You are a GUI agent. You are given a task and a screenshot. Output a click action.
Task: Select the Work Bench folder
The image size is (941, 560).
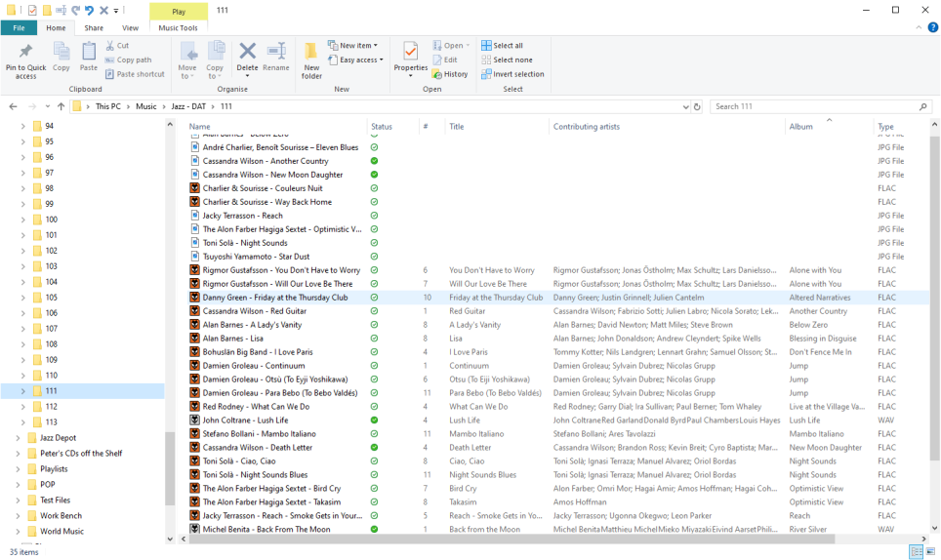61,516
